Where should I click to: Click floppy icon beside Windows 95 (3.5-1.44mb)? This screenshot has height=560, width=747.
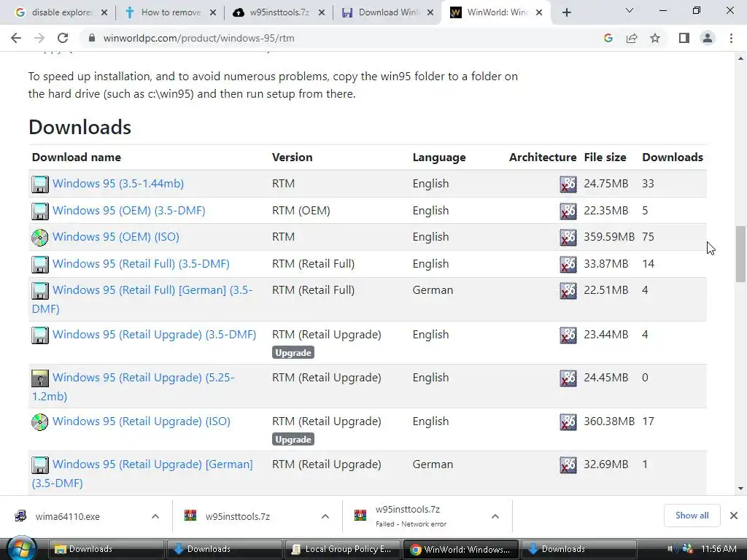coord(40,184)
